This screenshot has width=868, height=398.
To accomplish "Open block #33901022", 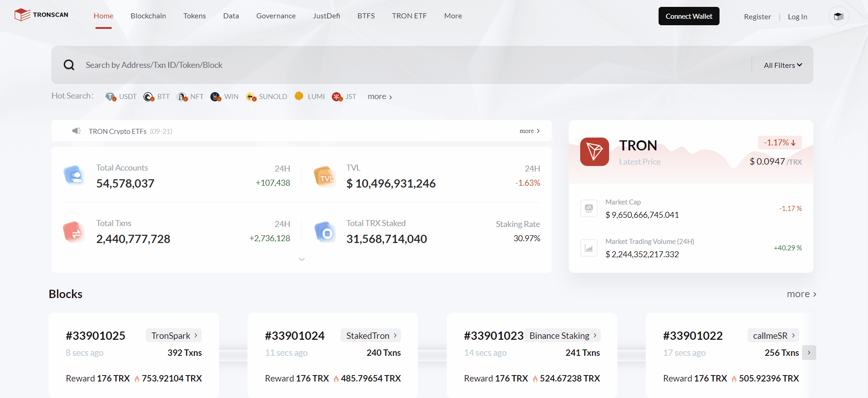I will point(693,336).
